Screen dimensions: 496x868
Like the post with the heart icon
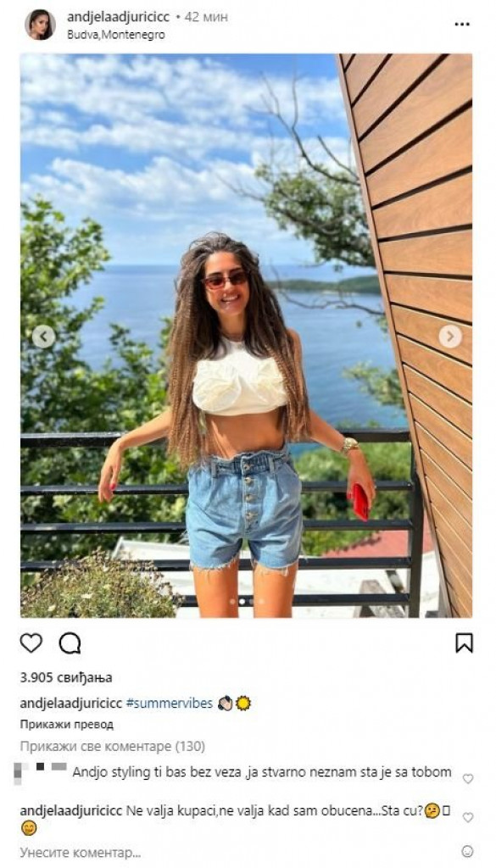click(x=31, y=643)
